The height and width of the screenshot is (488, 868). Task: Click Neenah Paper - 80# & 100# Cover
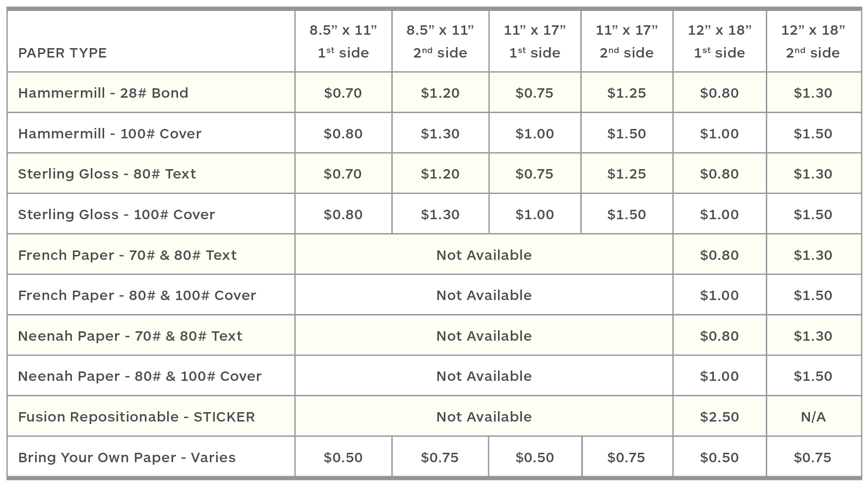[140, 376]
